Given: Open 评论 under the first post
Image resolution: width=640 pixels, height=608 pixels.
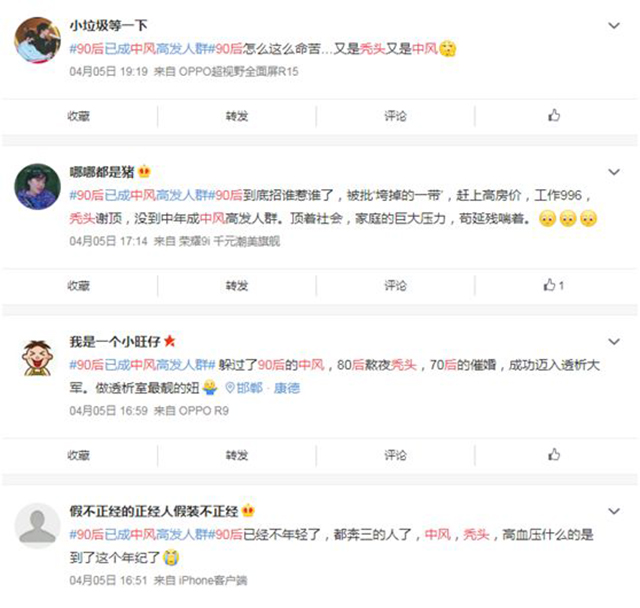Looking at the screenshot, I should (x=395, y=116).
